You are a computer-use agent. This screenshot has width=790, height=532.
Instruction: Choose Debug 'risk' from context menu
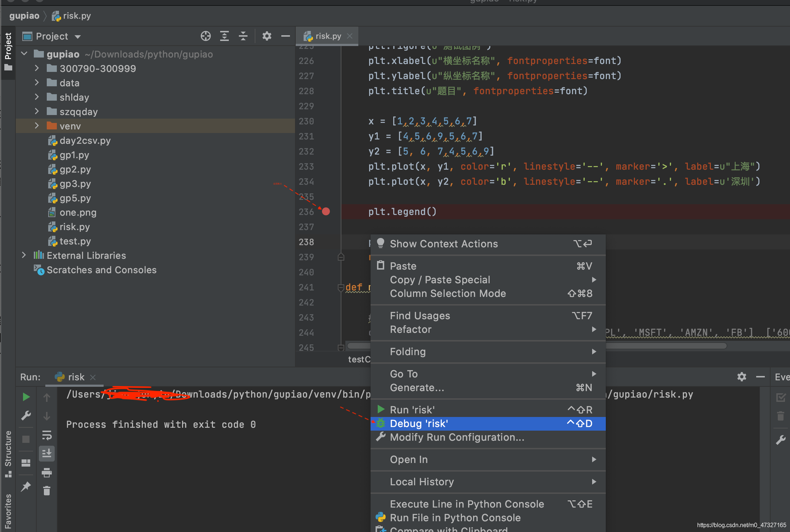488,423
